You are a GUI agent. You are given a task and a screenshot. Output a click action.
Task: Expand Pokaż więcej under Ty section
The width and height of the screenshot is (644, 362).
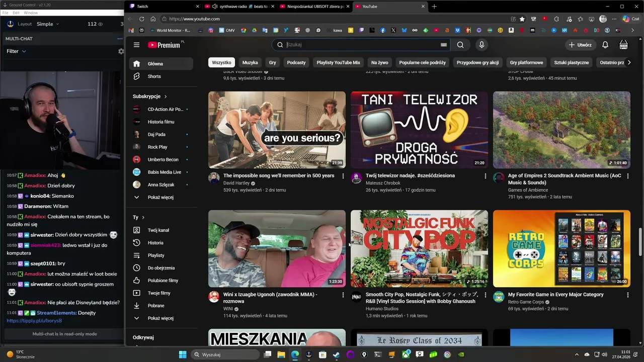160,318
